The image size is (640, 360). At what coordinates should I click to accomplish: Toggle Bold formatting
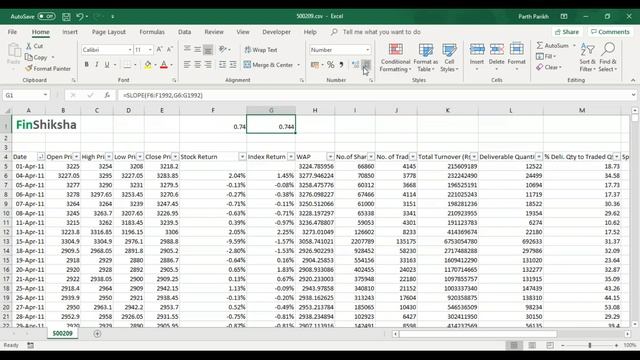tap(87, 64)
